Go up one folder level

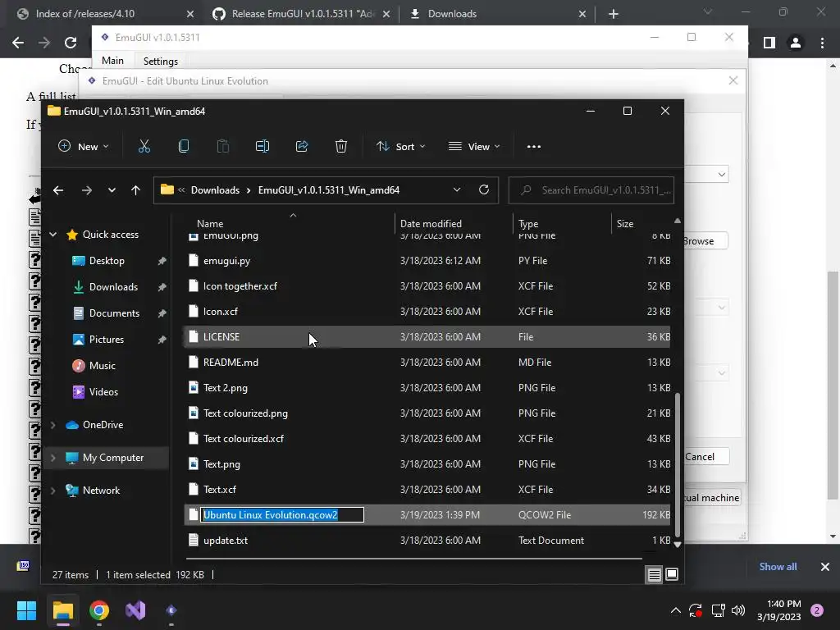pyautogui.click(x=135, y=190)
